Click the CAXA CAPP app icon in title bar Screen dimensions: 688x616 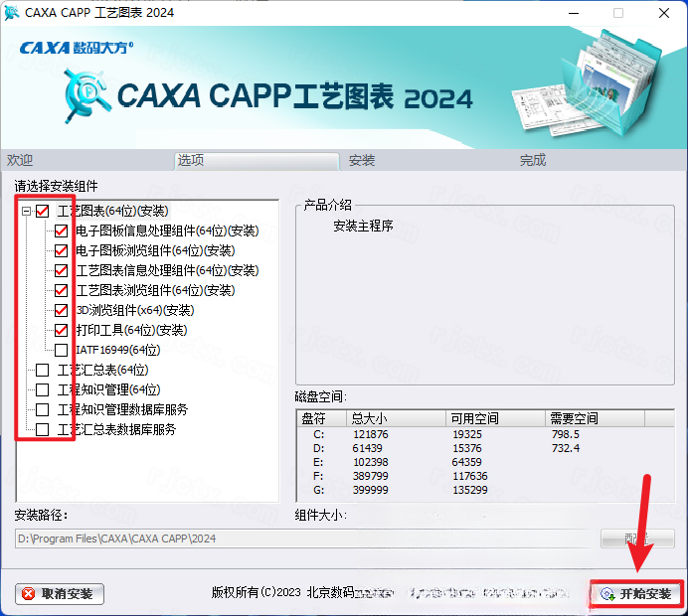coord(11,13)
